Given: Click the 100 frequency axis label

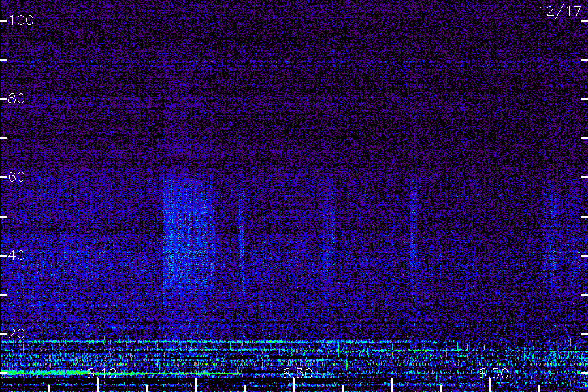Looking at the screenshot, I should pos(22,20).
